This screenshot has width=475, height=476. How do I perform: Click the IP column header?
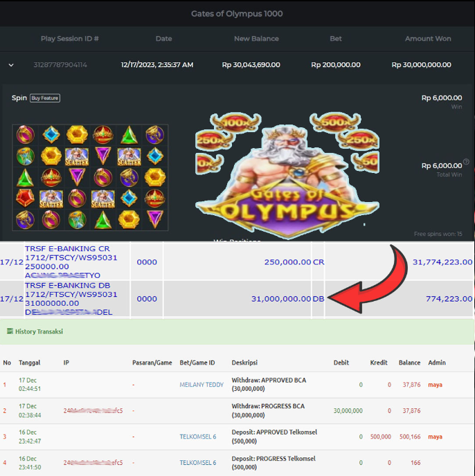66,363
